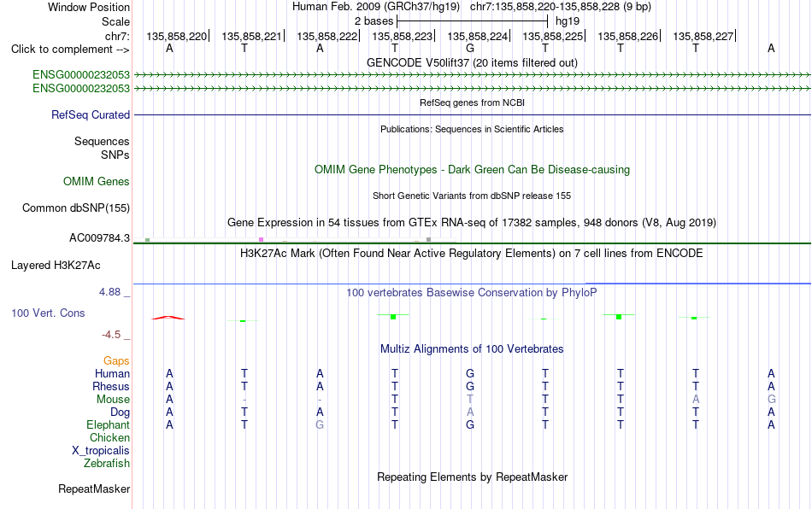Open Short Genetic Variants from dbSNP title

click(x=472, y=196)
